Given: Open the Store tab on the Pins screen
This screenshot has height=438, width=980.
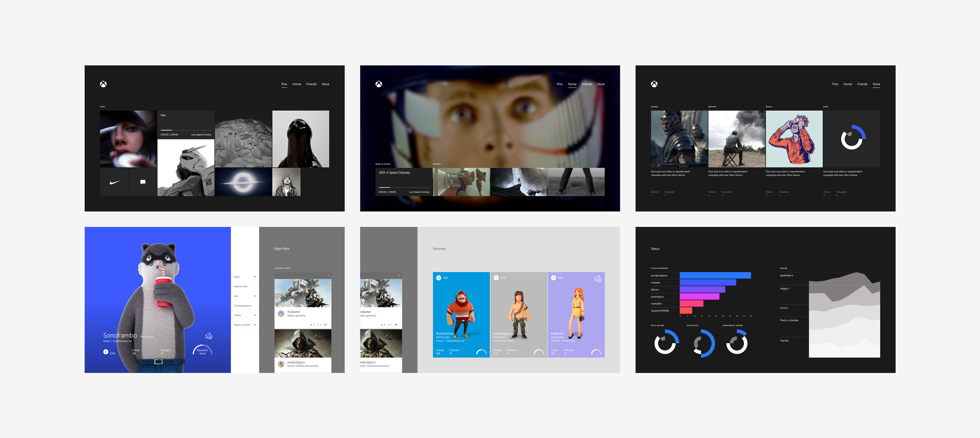Looking at the screenshot, I should pos(325,84).
